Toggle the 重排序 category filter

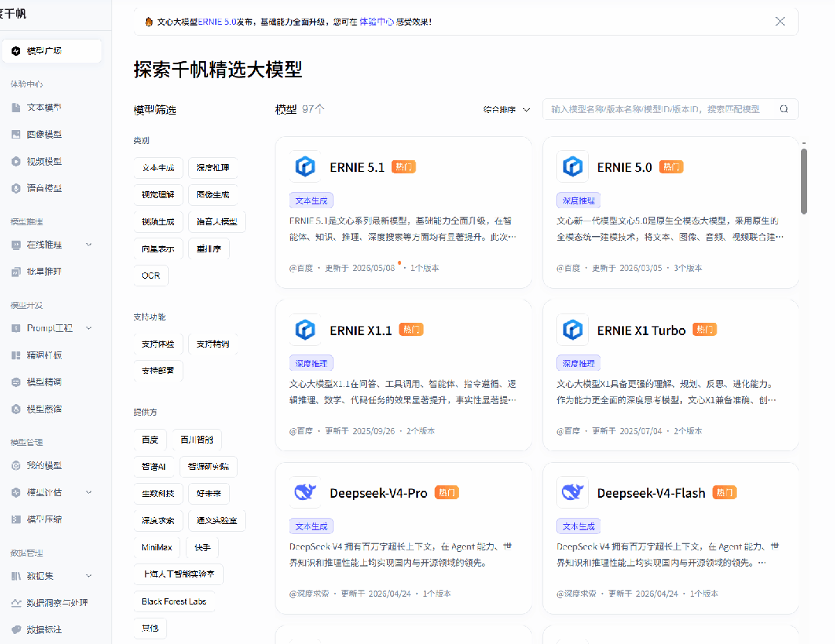pos(209,248)
